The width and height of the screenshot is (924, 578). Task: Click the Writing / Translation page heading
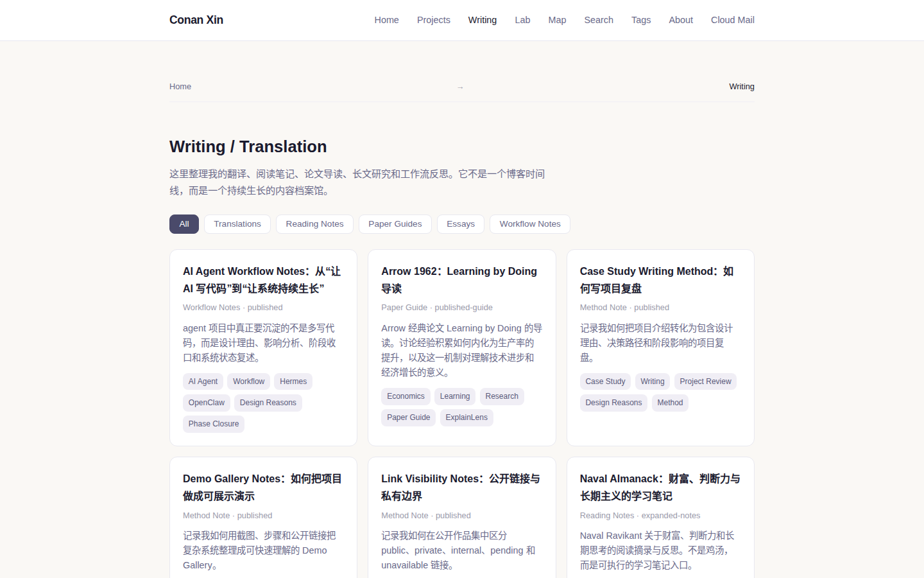[248, 146]
